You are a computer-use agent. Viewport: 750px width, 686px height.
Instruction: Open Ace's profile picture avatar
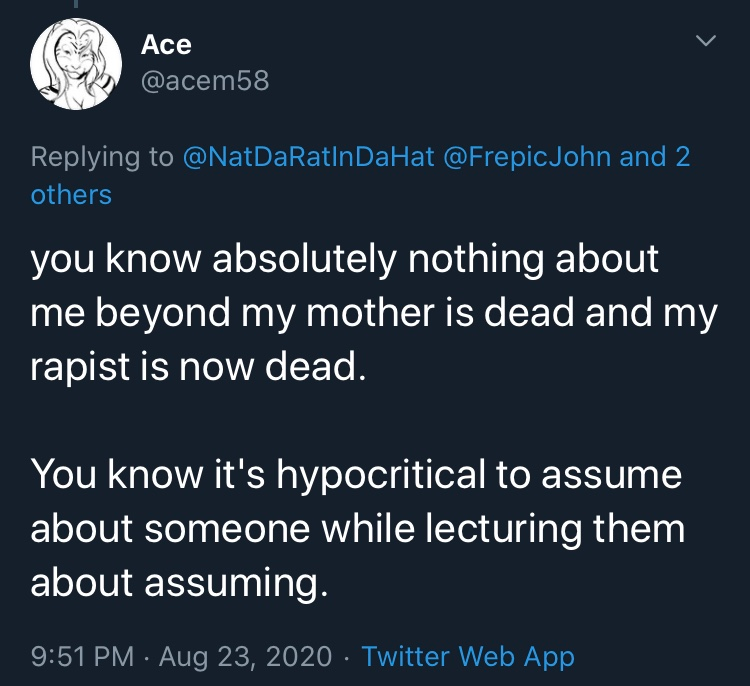[x=76, y=64]
